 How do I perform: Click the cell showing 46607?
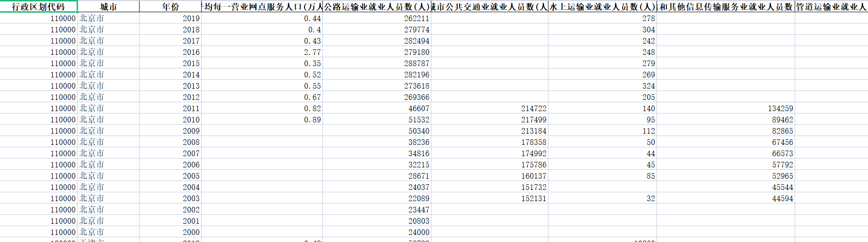pos(377,108)
